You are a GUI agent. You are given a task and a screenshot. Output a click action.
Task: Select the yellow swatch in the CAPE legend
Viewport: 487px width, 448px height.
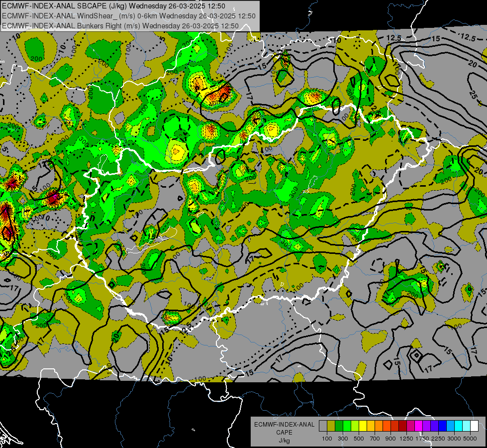point(363,426)
